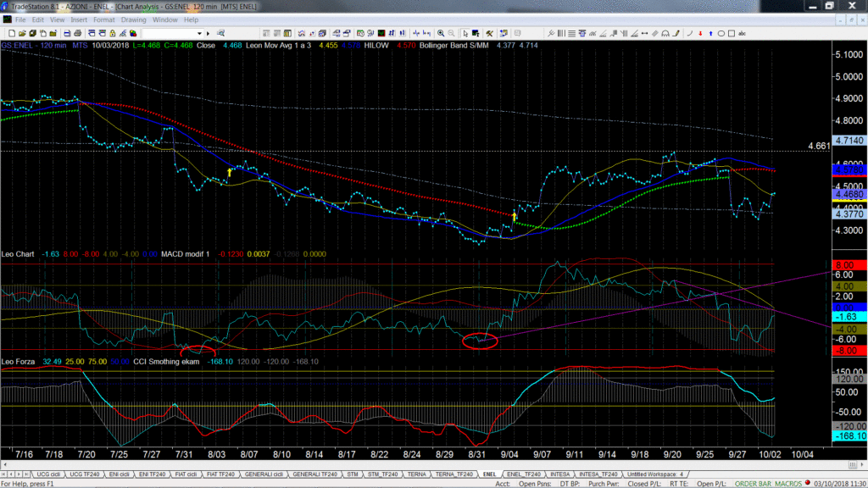This screenshot has height=488, width=868.
Task: Click the Open P/L: status bar field
Action: point(711,484)
